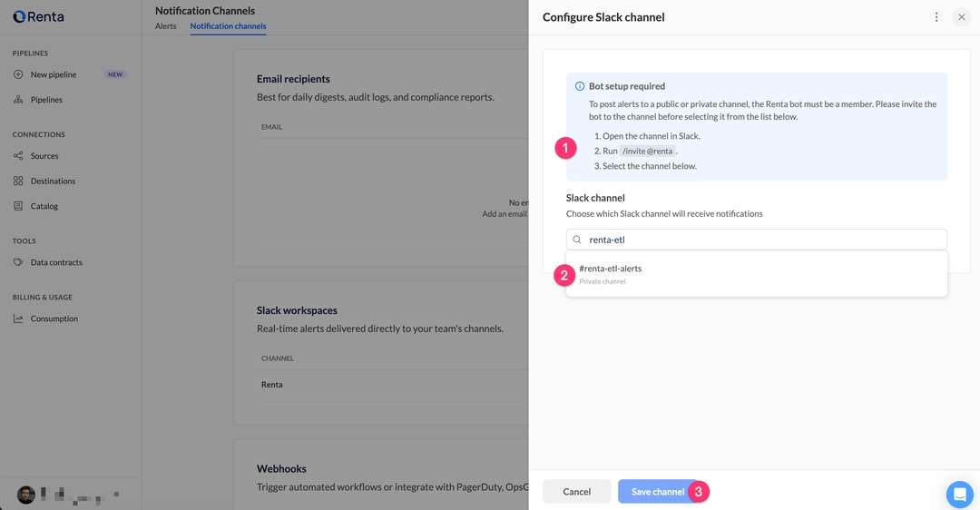This screenshot has width=980, height=510.
Task: Click the Cancel button
Action: coord(576,492)
